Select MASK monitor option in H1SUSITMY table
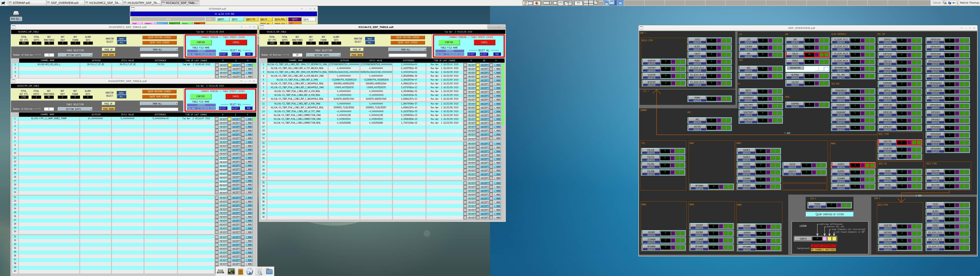The image size is (980, 276). (x=121, y=93)
